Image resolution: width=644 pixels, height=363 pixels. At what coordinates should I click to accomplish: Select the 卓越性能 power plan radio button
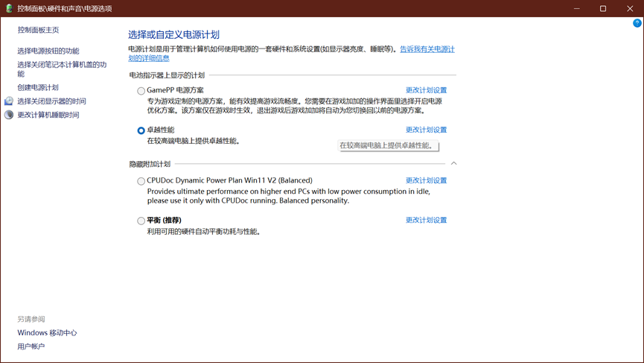click(x=141, y=130)
